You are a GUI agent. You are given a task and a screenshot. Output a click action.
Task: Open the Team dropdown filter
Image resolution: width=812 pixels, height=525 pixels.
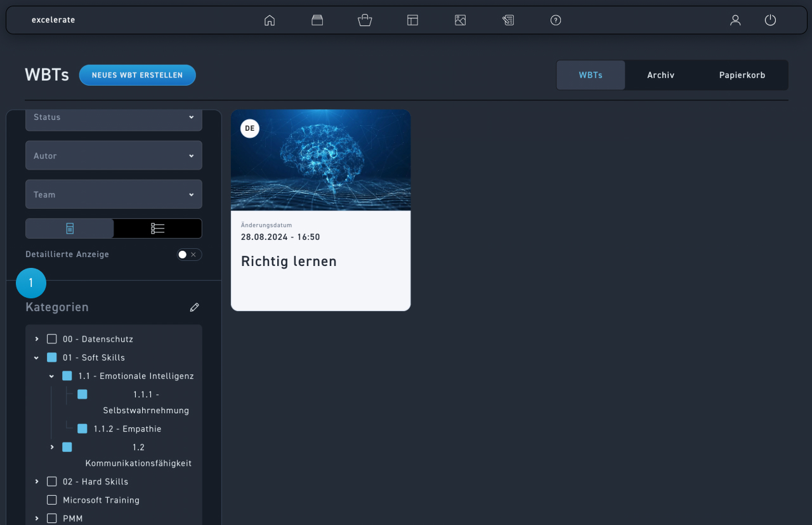coord(114,195)
